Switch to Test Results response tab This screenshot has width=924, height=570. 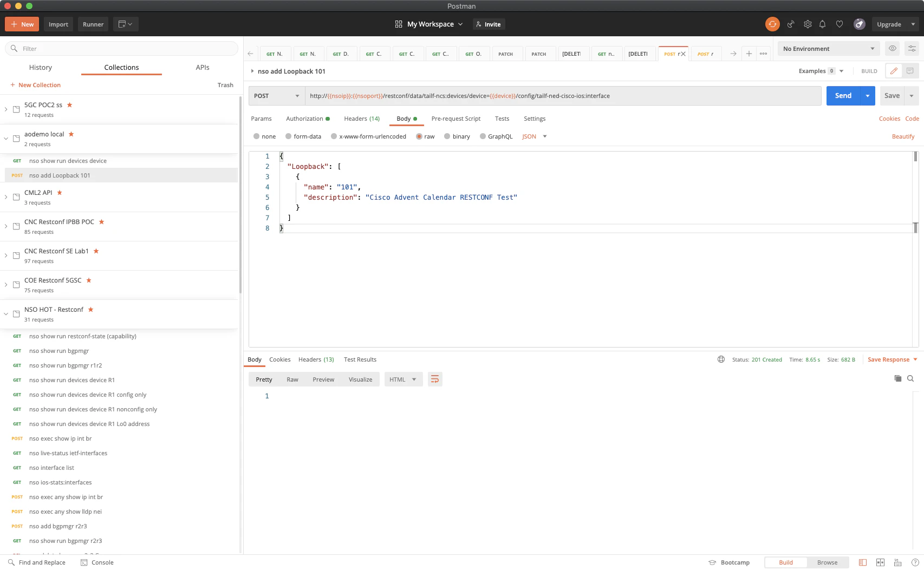(360, 359)
